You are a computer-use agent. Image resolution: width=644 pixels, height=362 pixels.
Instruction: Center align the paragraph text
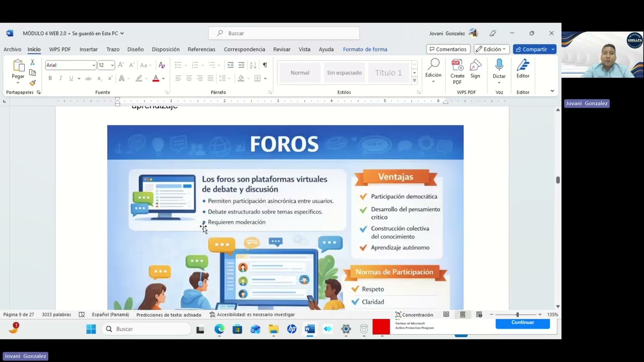pos(189,78)
